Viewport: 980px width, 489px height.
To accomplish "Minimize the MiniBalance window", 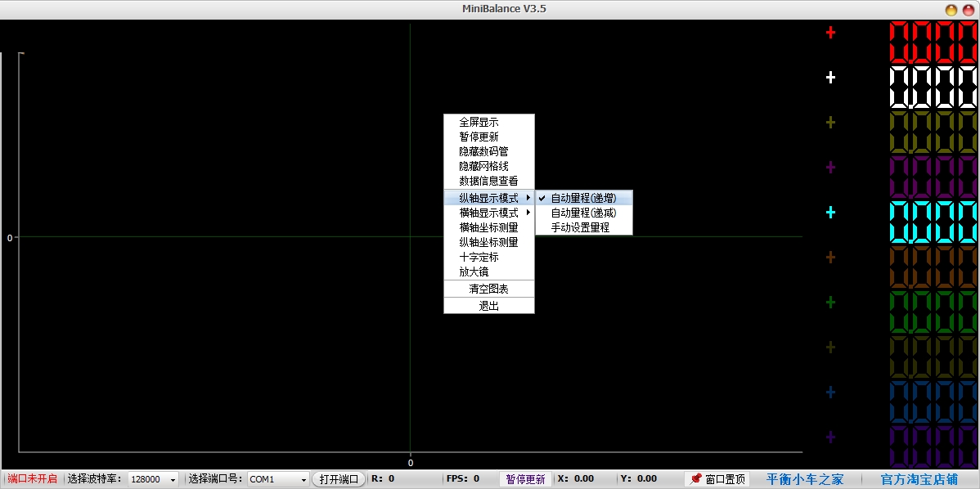I will pos(951,9).
